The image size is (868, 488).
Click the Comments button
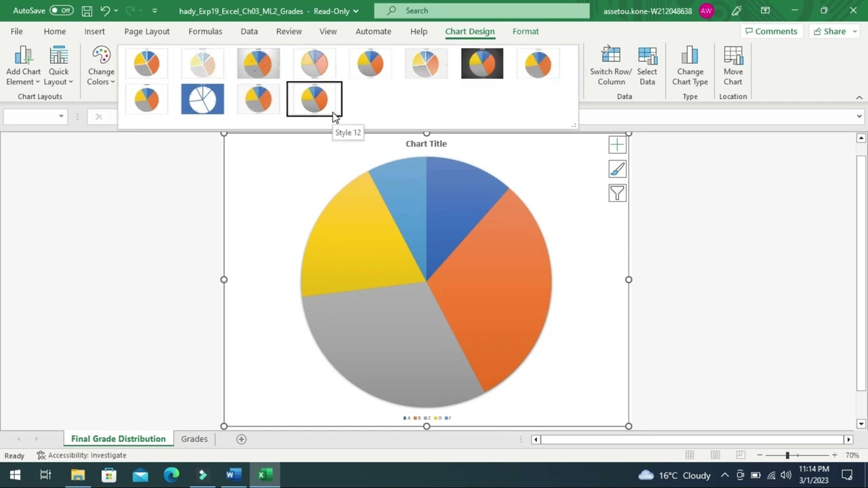(770, 31)
